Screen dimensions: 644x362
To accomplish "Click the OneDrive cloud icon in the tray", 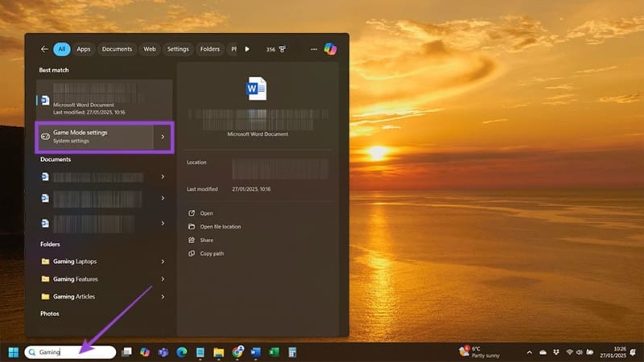I will 542,353.
